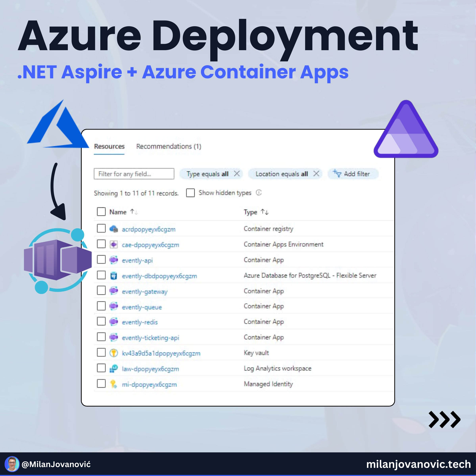The width and height of the screenshot is (476, 476).
Task: Open the Location equals all filter
Action: click(x=282, y=174)
